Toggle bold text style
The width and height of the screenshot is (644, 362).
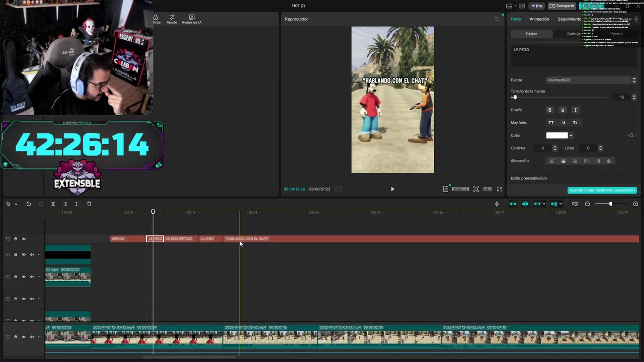(550, 110)
